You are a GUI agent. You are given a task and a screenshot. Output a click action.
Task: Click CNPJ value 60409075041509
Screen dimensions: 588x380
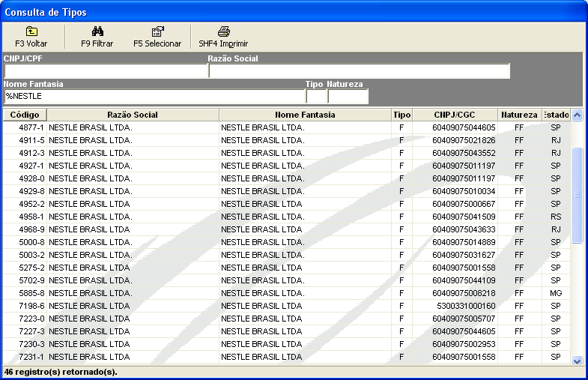[464, 217]
